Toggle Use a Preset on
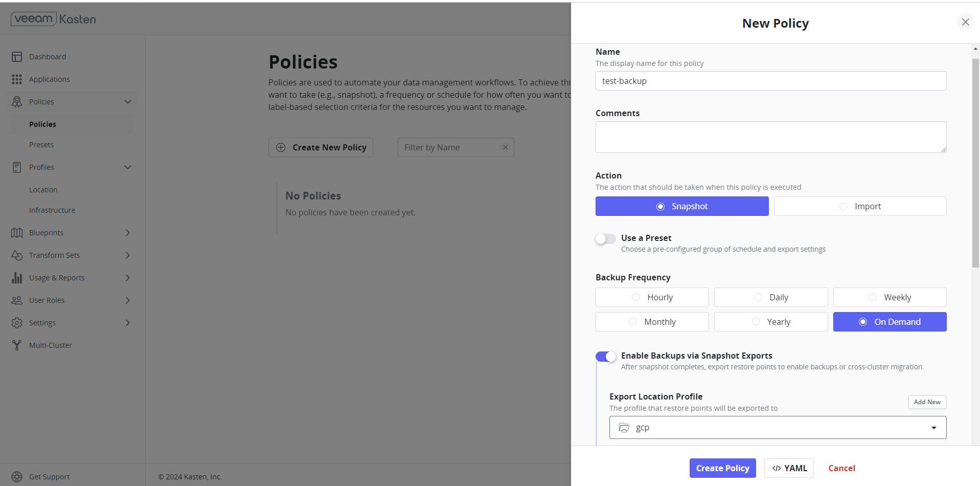This screenshot has height=486, width=980. click(x=605, y=238)
